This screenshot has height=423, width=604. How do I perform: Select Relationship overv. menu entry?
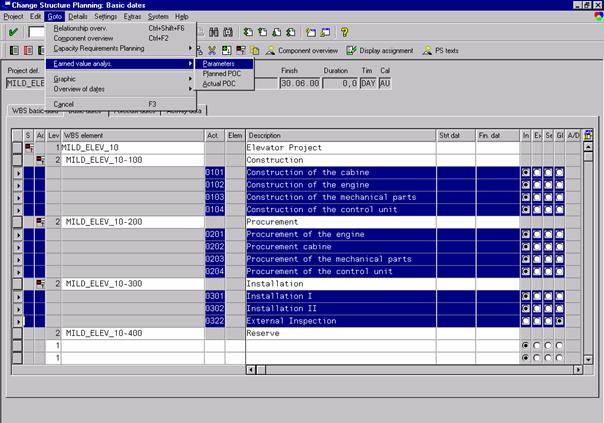(119, 28)
